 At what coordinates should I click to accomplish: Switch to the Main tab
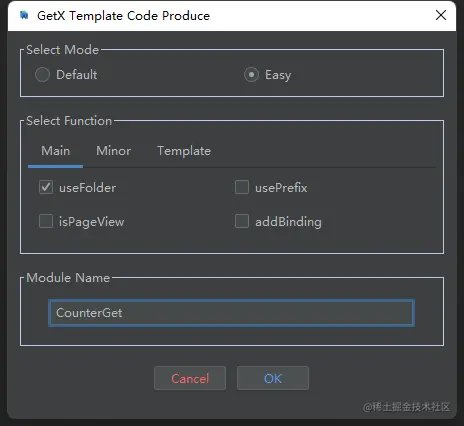coord(55,151)
